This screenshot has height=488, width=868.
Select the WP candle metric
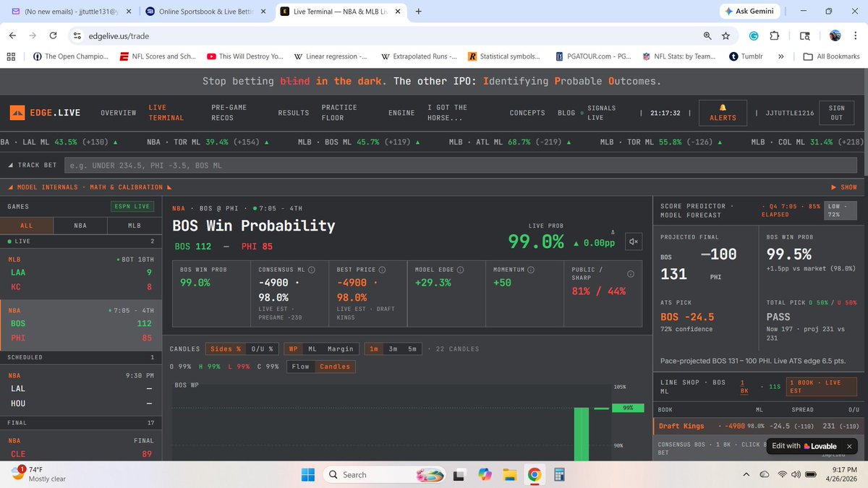[x=293, y=348]
